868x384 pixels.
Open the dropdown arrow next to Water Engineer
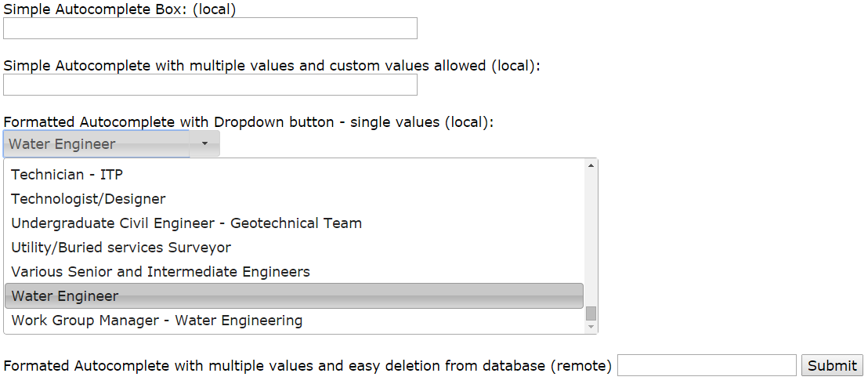pyautogui.click(x=204, y=144)
